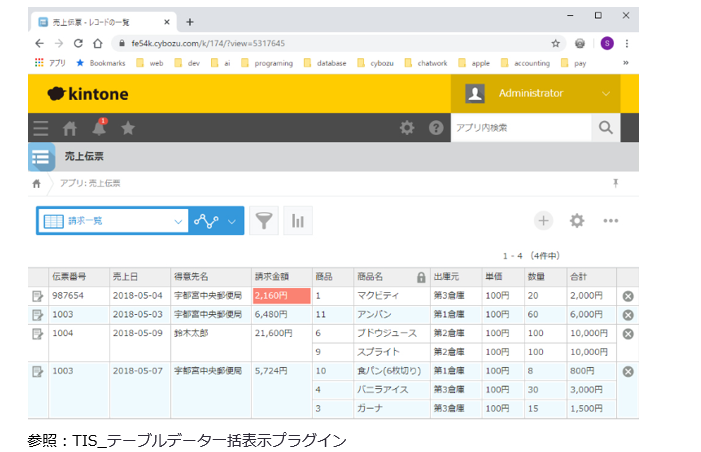Bookmark this page with the star icon
The height and width of the screenshot is (452, 701).
(x=556, y=43)
